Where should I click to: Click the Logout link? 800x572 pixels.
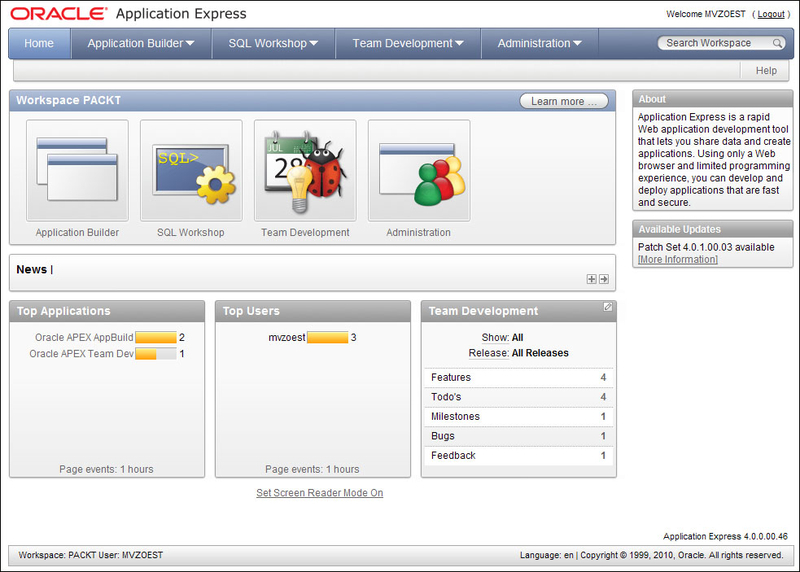click(771, 14)
